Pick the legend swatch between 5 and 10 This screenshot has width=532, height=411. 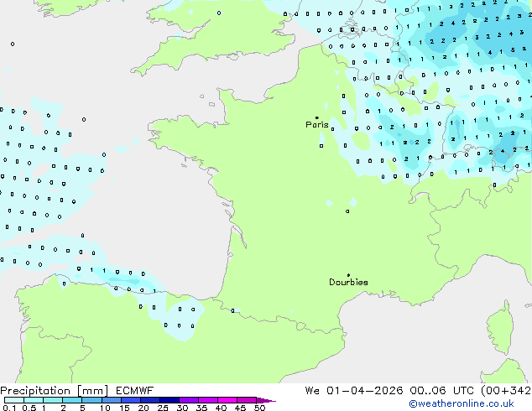(91, 400)
